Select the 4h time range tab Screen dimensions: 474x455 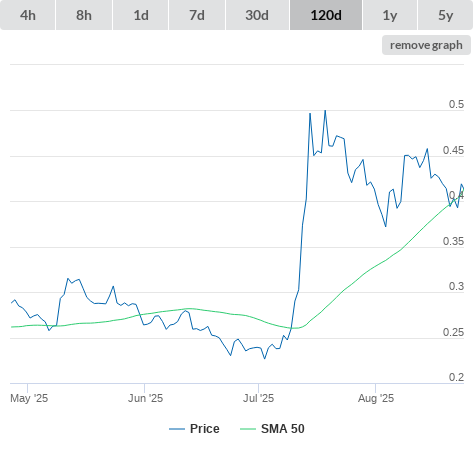pos(28,15)
